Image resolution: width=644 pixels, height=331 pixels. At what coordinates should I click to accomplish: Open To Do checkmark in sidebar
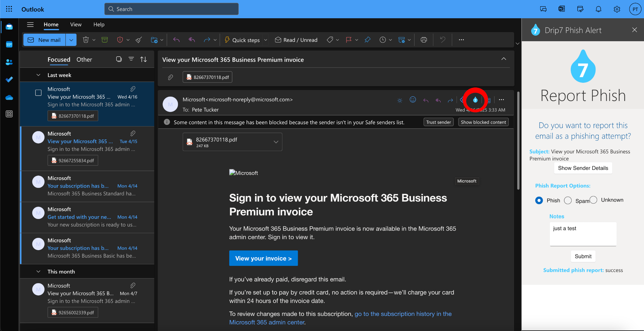click(x=9, y=79)
